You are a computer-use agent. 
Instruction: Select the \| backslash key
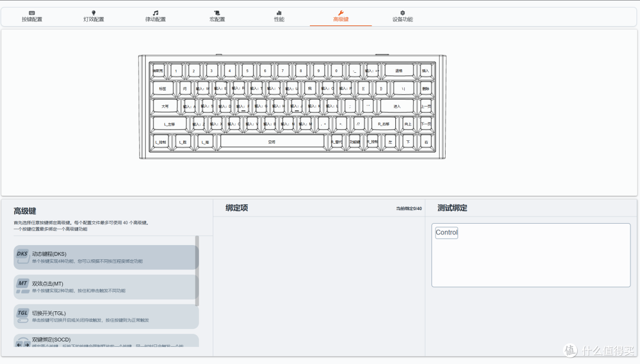(x=404, y=88)
